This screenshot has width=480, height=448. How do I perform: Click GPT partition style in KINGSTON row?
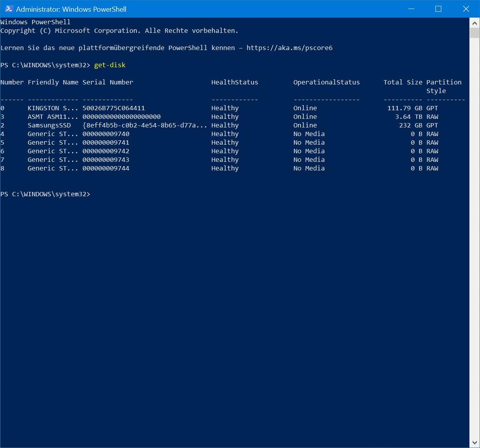pos(432,108)
